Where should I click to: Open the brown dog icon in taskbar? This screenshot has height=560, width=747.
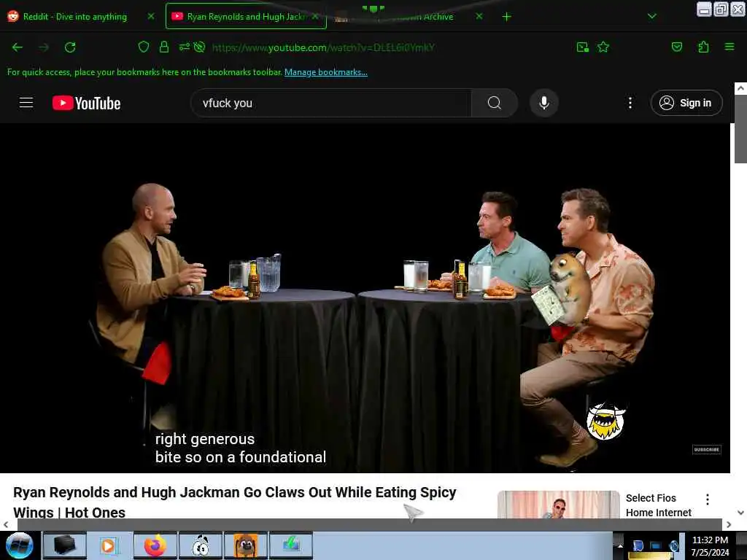[246, 545]
